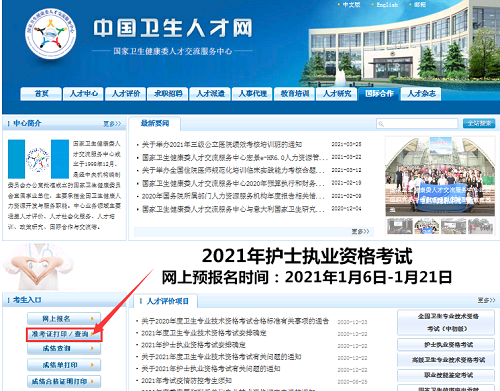The width and height of the screenshot is (500, 391).
Task: Select the 人才评价项目 tab
Action: coord(167,301)
